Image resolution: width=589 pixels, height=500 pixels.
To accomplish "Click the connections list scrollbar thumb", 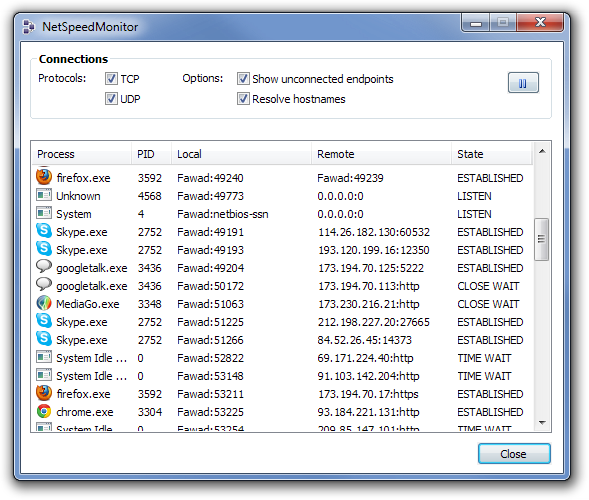I will click(x=541, y=239).
